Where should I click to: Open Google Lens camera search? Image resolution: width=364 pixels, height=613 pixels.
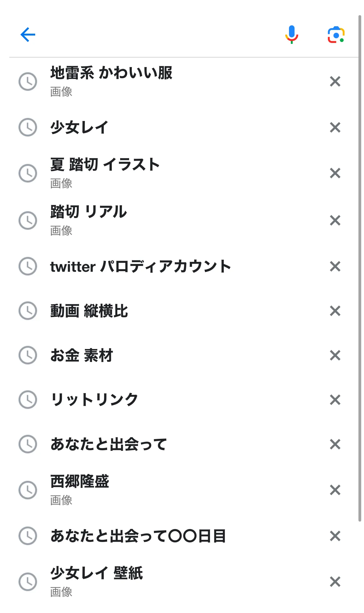[x=336, y=35]
